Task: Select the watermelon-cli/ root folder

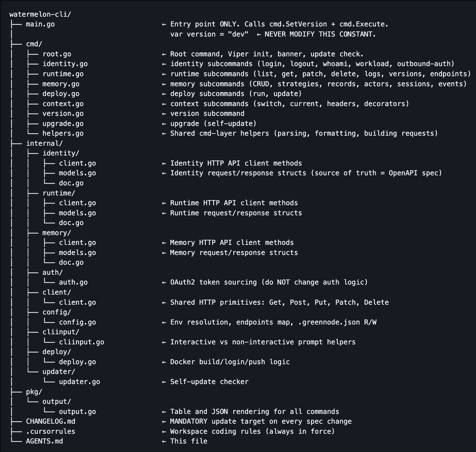Action: (40, 14)
